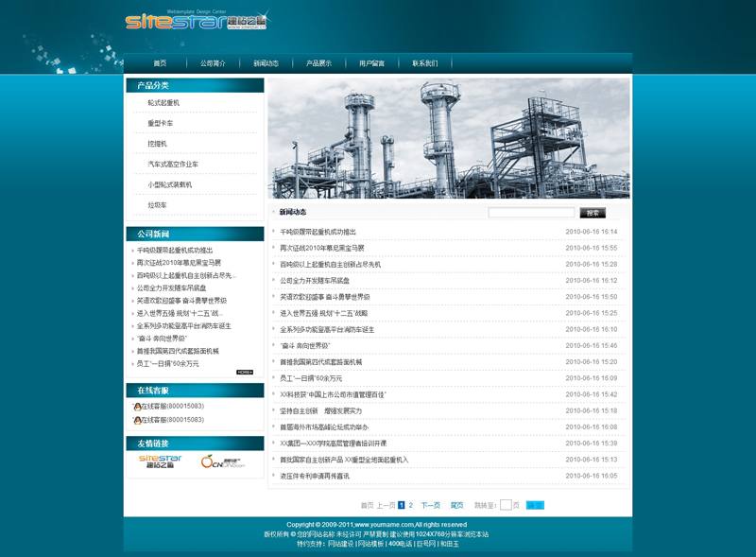Select 联系我们 in the navigation bar
The width and height of the screenshot is (756, 557).
(424, 63)
